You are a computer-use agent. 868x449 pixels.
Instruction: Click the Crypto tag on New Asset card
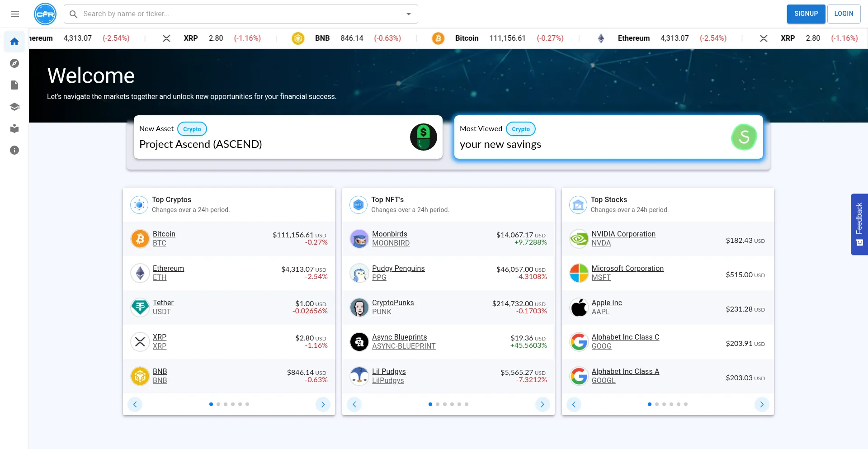tap(192, 129)
